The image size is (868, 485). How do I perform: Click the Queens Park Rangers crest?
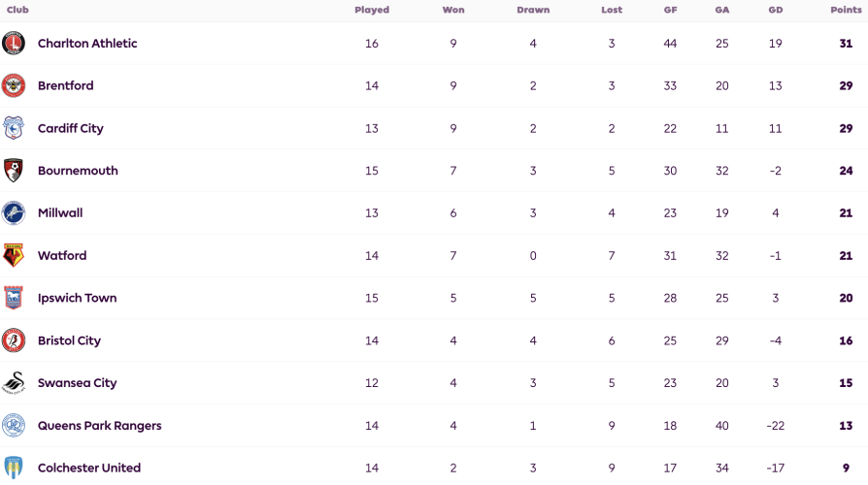point(14,425)
